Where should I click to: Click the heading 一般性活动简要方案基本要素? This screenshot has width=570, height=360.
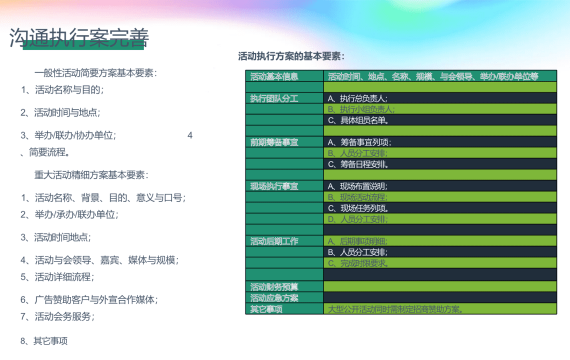pos(96,73)
